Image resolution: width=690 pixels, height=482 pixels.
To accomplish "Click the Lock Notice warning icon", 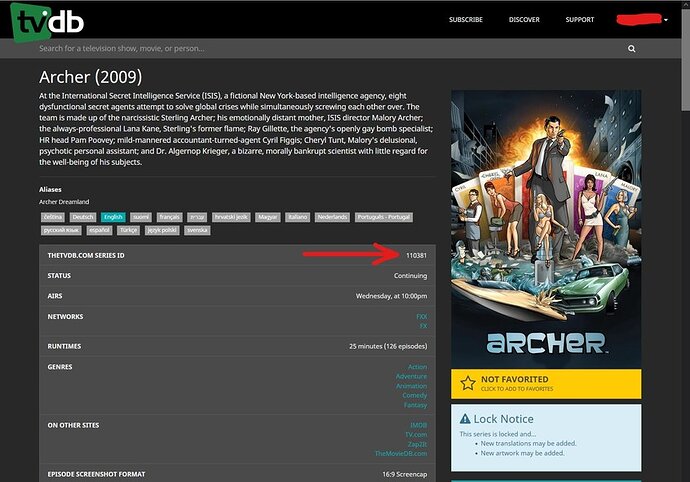I will (x=465, y=419).
